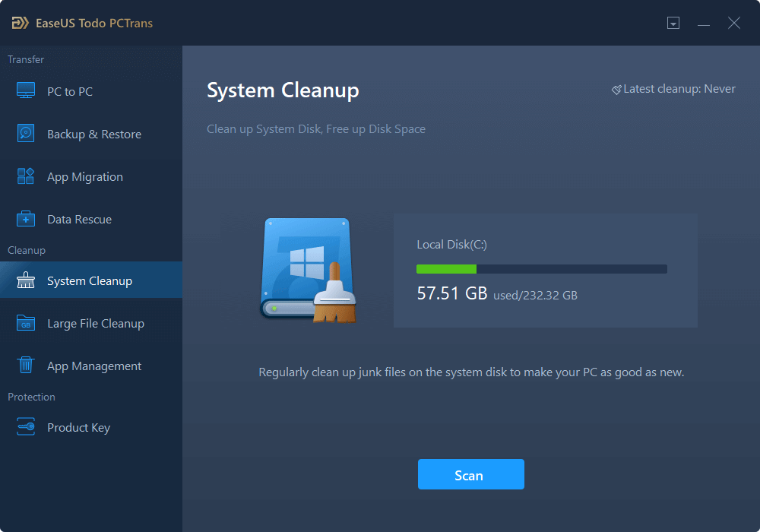Screen dimensions: 760x532
Task: Click the Local Disk(C:) usage bar
Action: tap(541, 269)
